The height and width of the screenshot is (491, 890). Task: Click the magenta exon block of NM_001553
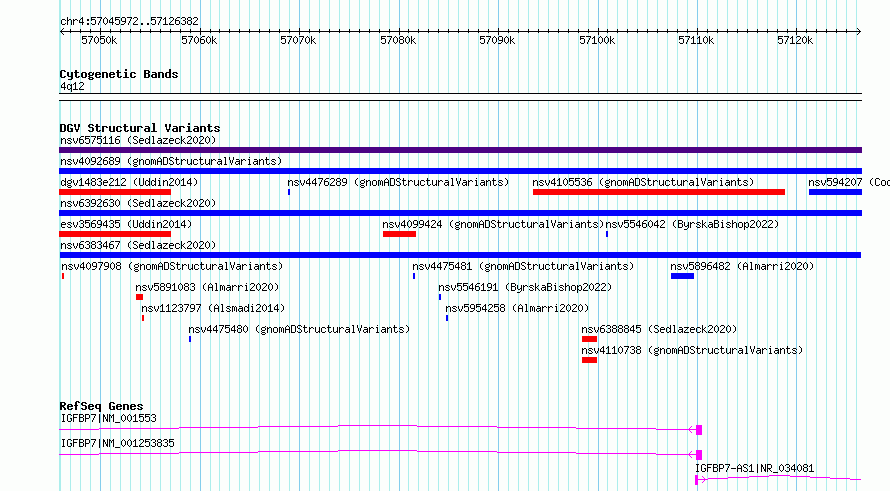(699, 430)
